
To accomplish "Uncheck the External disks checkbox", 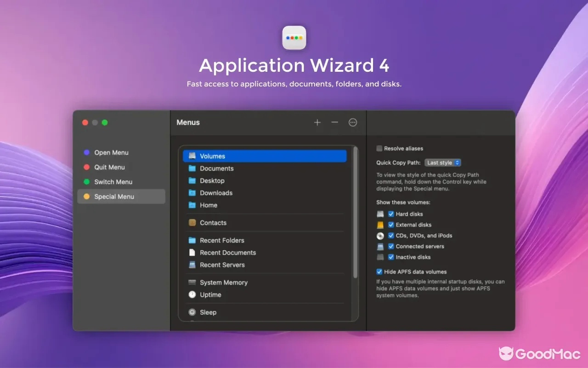I will coord(391,225).
